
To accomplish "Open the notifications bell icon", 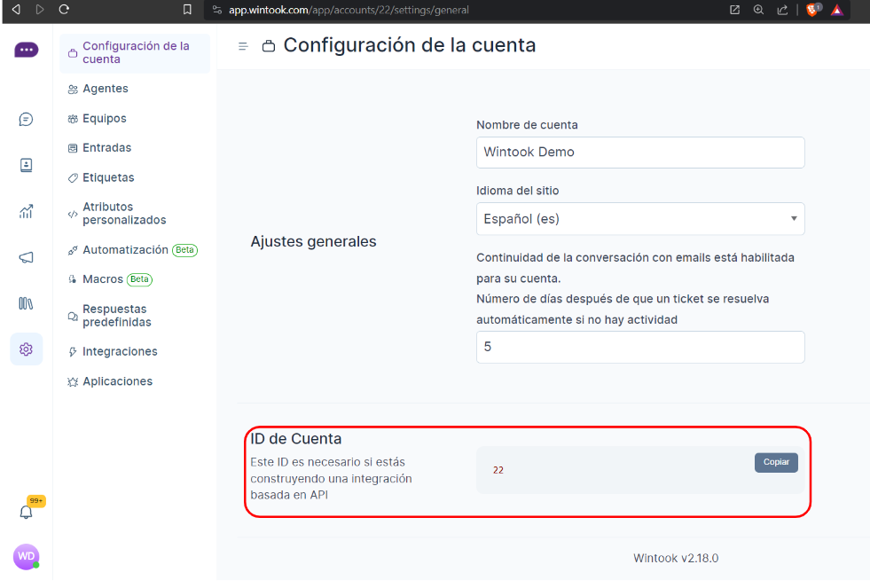I will pos(26,512).
